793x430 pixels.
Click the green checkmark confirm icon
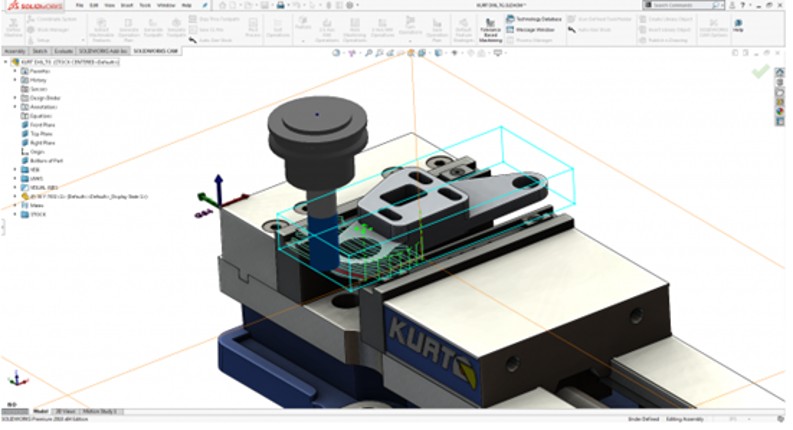(x=761, y=71)
